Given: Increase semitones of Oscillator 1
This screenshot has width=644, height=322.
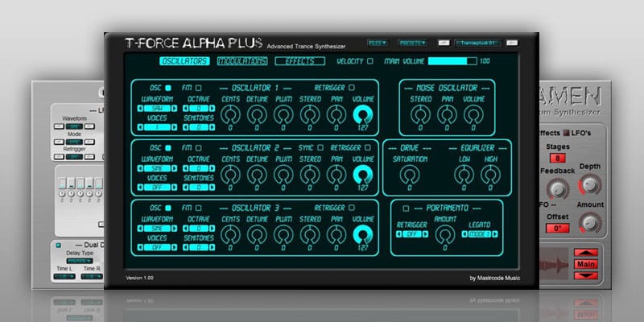Looking at the screenshot, I should pyautogui.click(x=212, y=127).
